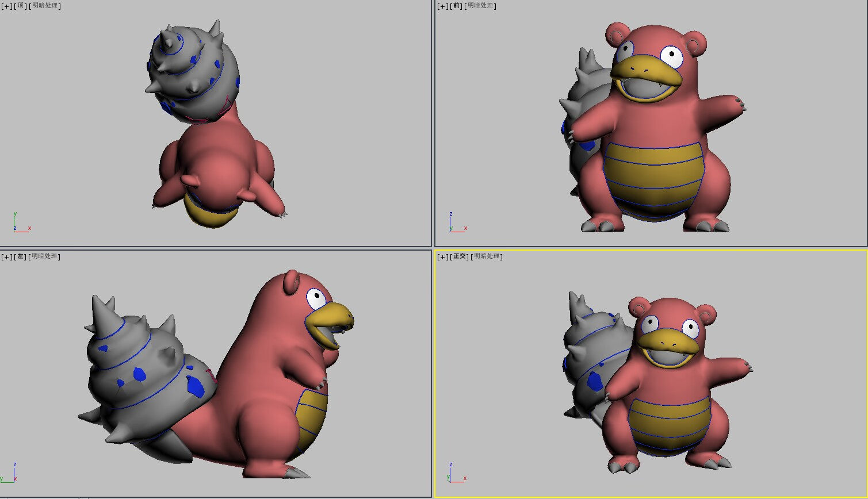Open the 左 view label menu

[x=20, y=256]
